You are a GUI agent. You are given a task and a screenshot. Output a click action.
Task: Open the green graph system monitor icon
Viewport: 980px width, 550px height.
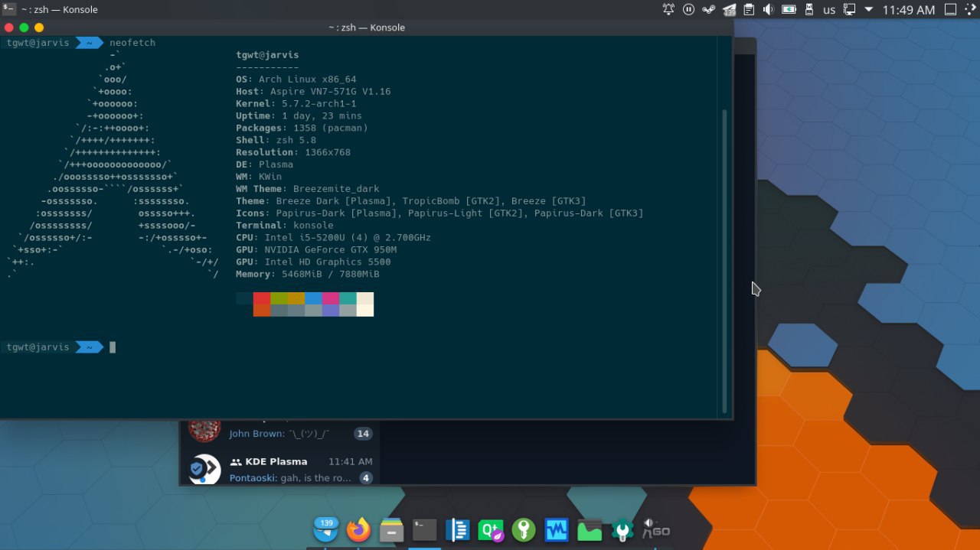[x=590, y=530]
